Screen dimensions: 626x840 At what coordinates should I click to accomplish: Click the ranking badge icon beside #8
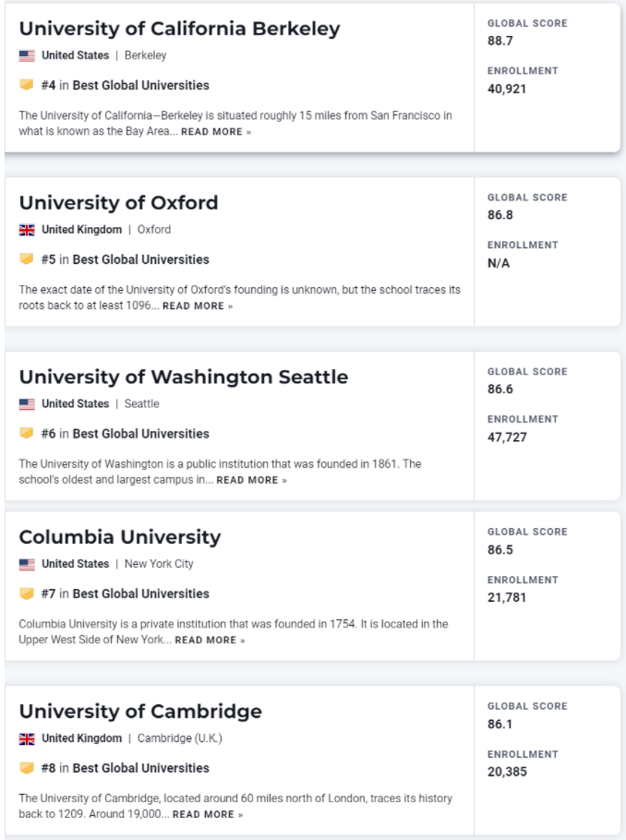tap(27, 768)
